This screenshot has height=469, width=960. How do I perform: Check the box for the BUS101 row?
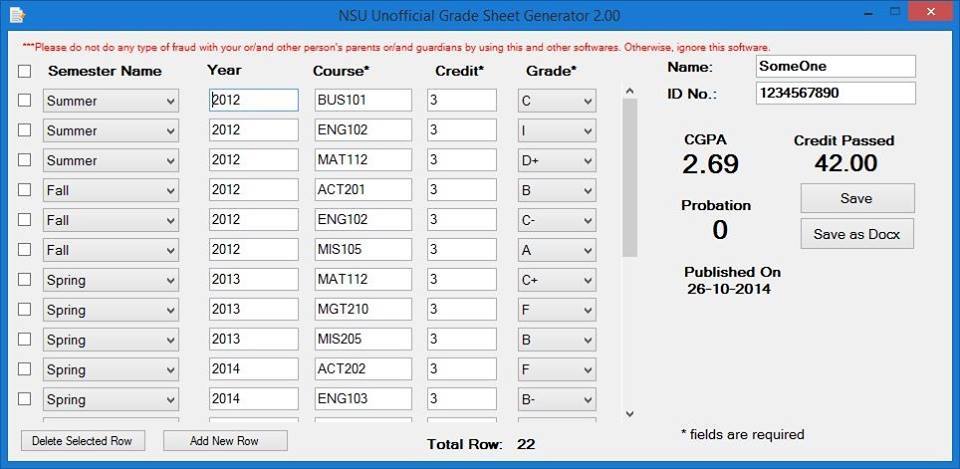24,100
